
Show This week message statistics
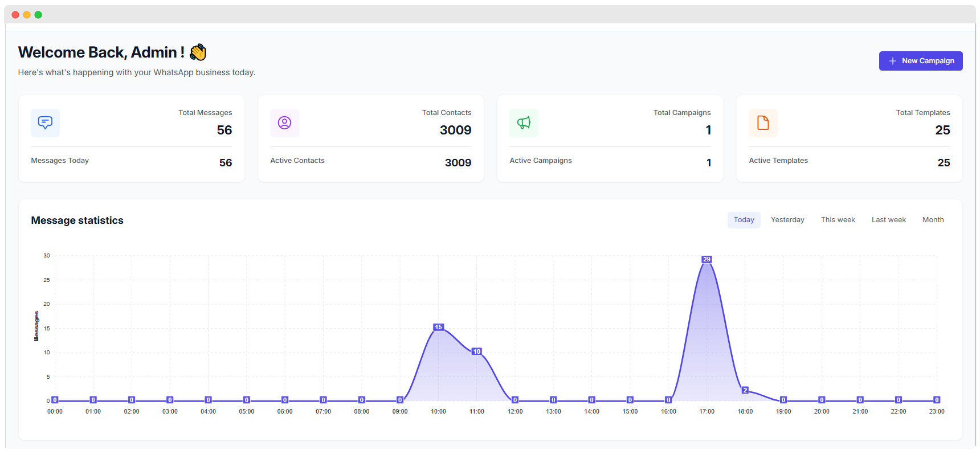point(838,220)
